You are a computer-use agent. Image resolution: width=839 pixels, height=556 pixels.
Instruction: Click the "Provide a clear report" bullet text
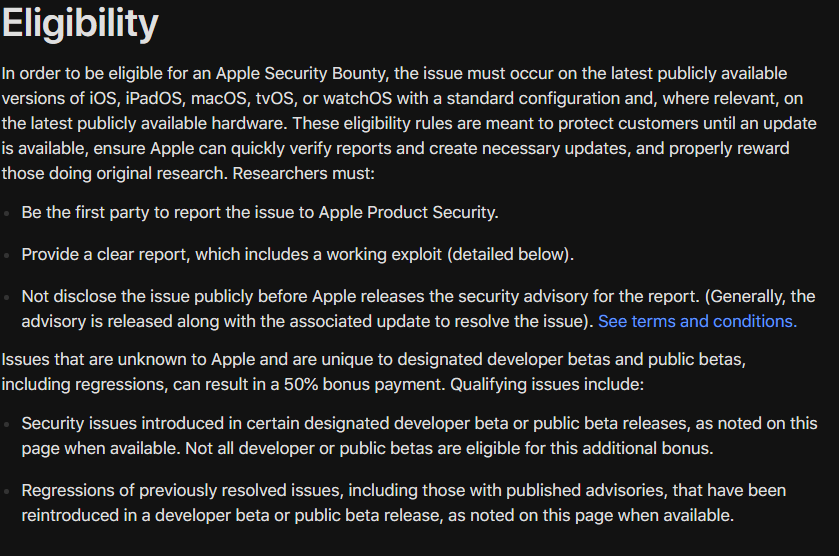coord(298,254)
